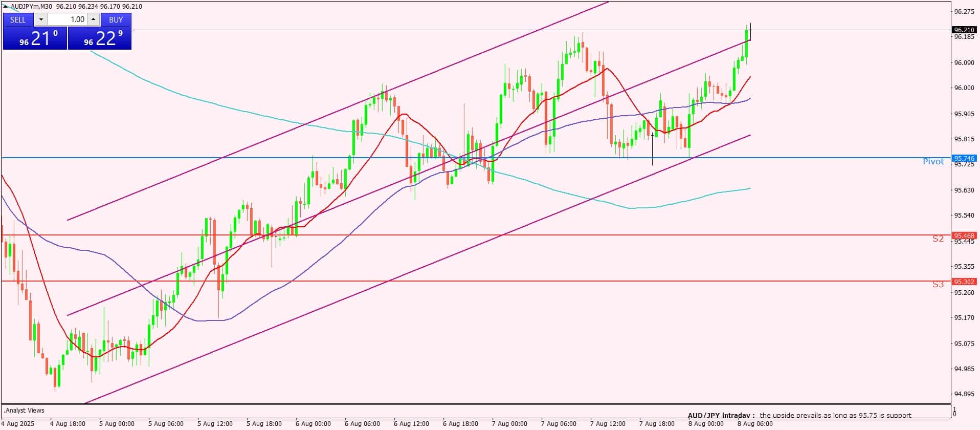Click the 8 Aug 00:00 time label

tap(706, 423)
